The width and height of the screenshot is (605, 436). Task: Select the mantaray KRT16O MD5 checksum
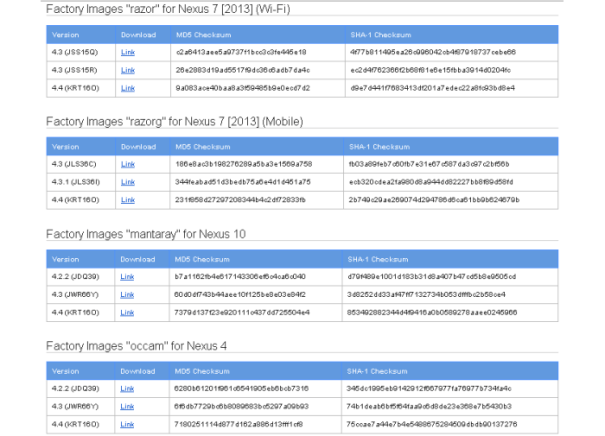click(242, 313)
